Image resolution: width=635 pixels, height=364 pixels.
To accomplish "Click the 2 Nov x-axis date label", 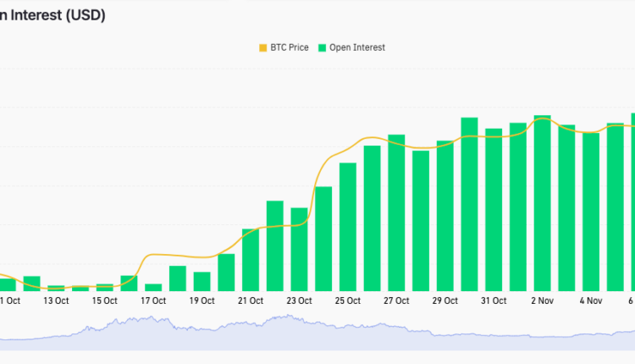I will click(x=542, y=301).
